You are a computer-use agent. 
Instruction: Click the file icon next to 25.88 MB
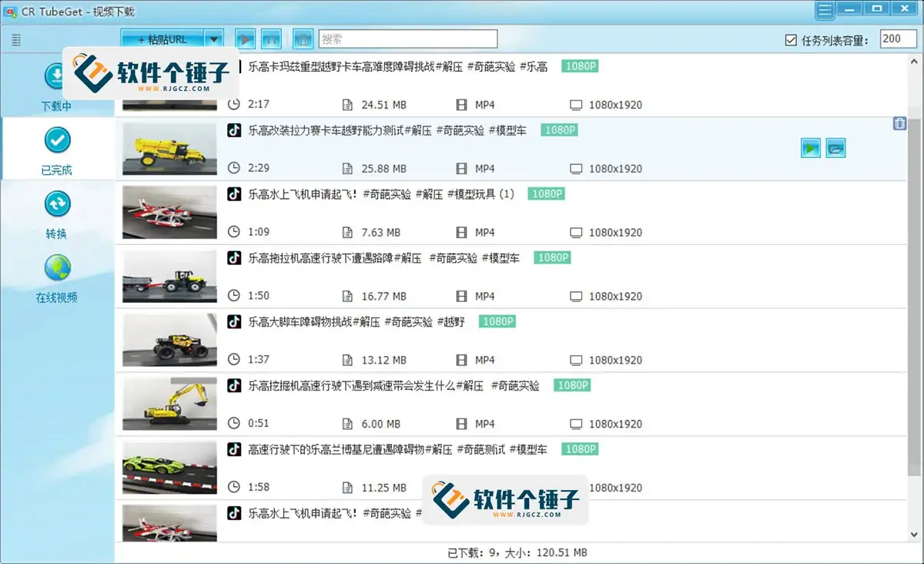347,168
